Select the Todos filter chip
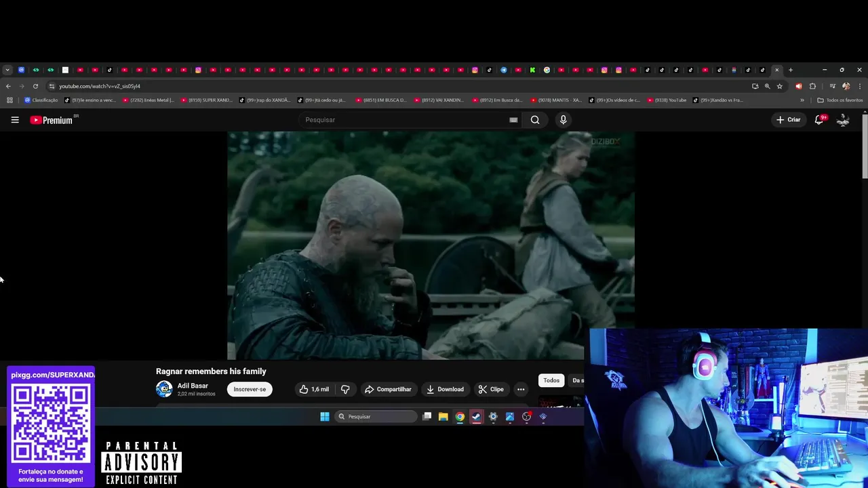Screen dimensions: 868x488 tap(551, 380)
